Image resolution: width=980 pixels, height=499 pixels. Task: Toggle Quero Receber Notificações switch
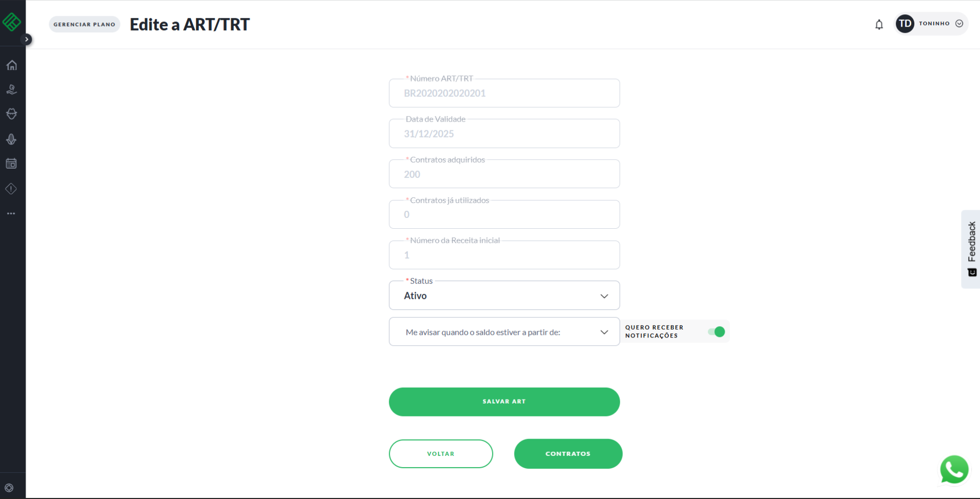(717, 332)
